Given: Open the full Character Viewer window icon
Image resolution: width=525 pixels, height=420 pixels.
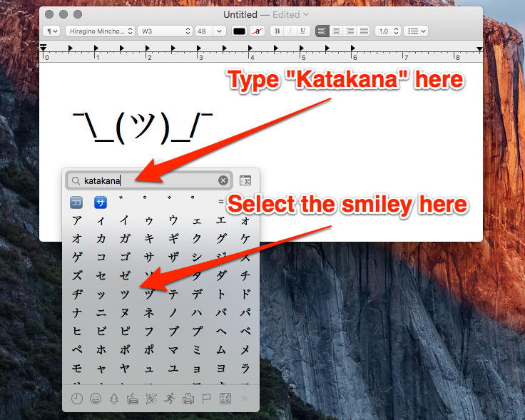Looking at the screenshot, I should [x=245, y=180].
